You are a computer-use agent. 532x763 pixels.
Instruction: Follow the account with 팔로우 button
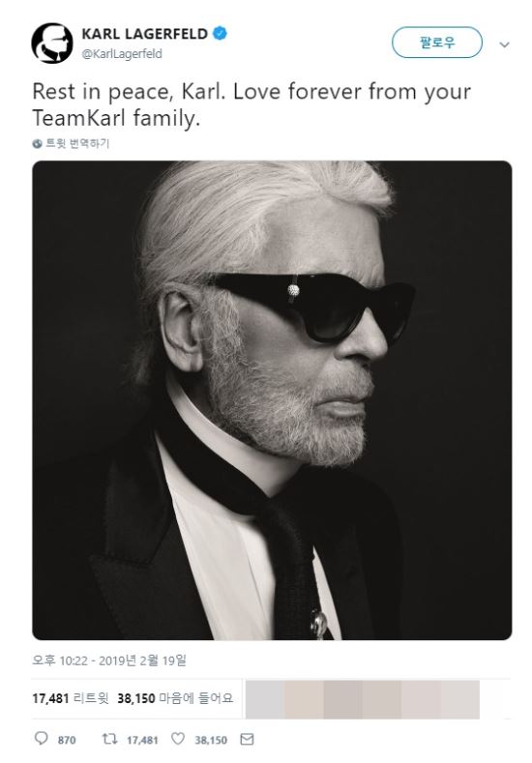coord(436,43)
